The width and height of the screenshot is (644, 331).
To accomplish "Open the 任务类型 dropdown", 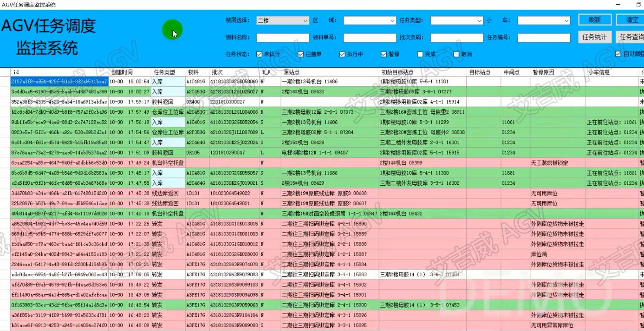I will [456, 20].
